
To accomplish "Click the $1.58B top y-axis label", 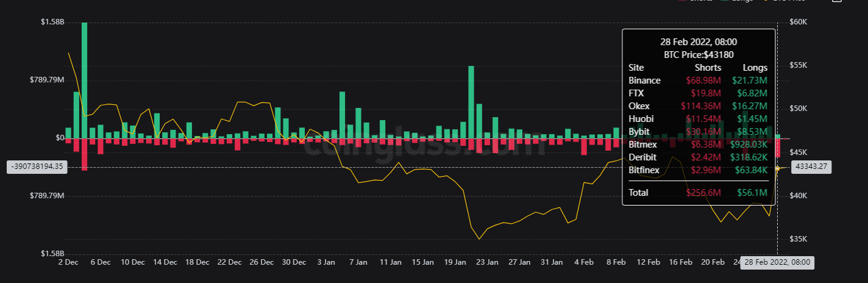I will 52,22.
